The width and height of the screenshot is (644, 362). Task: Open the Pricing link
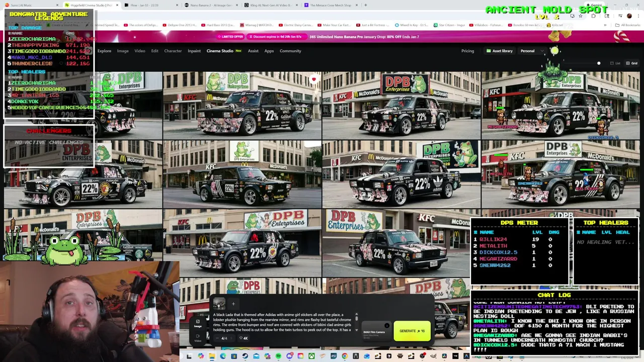pos(467,51)
